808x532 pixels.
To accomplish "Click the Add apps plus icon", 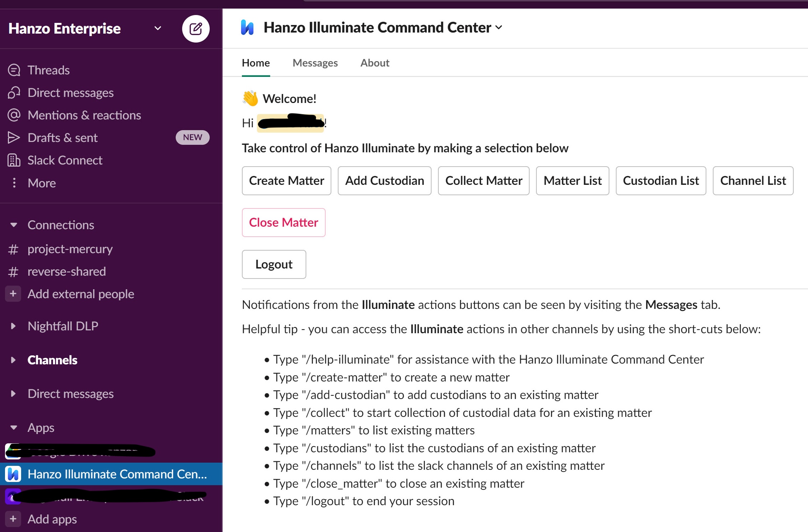I will pos(13,519).
